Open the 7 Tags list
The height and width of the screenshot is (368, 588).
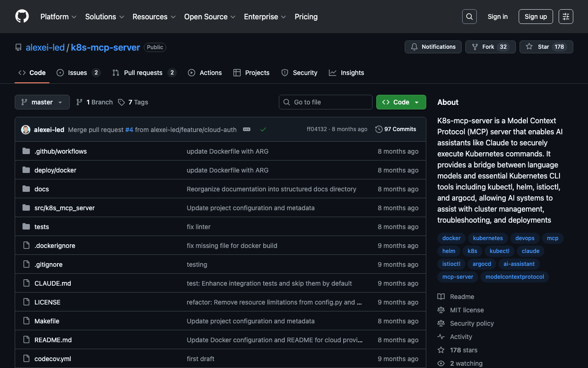tap(133, 102)
